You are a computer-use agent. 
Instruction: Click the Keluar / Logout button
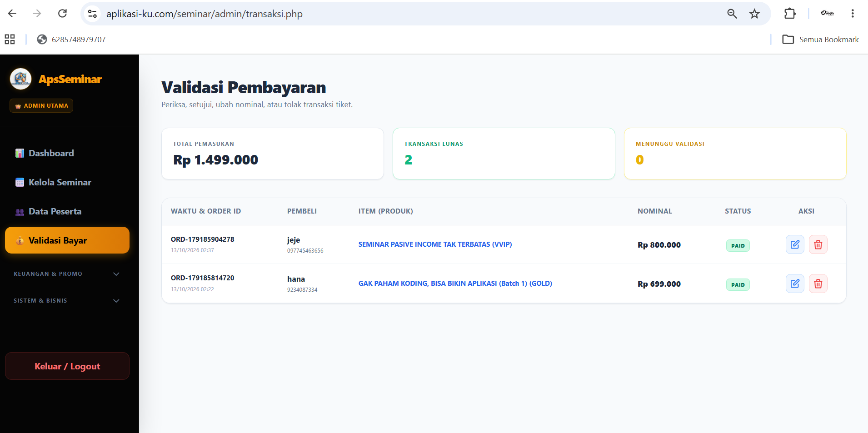click(x=67, y=366)
